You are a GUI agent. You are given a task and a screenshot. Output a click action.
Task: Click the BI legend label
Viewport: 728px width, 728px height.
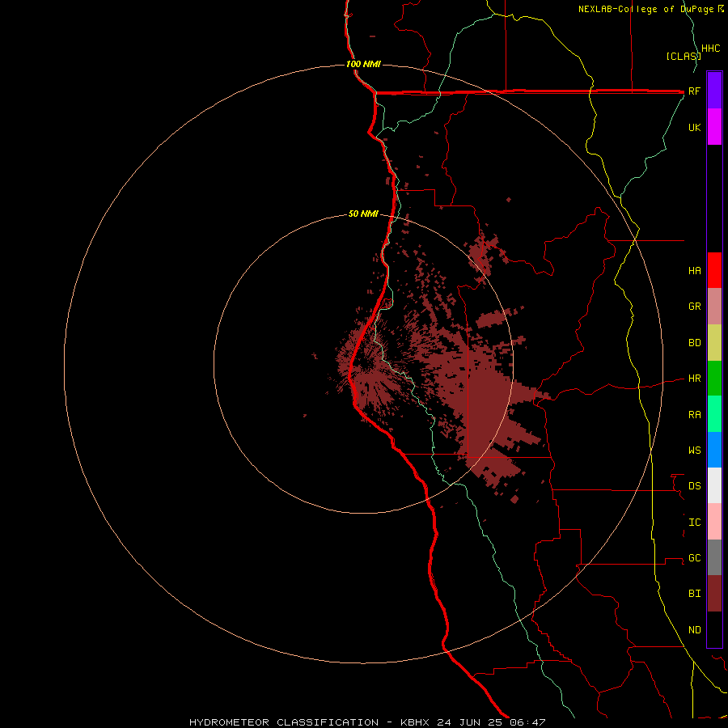(x=694, y=594)
